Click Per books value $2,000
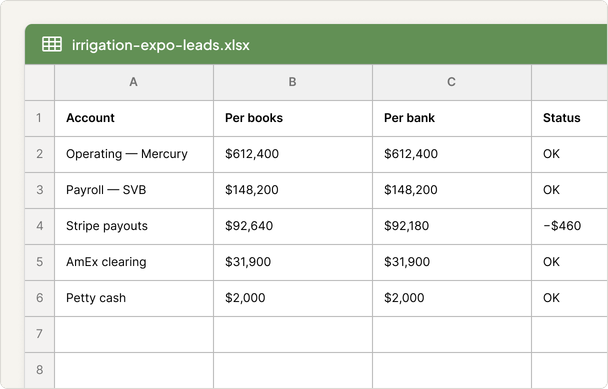The width and height of the screenshot is (608, 389). tap(293, 299)
